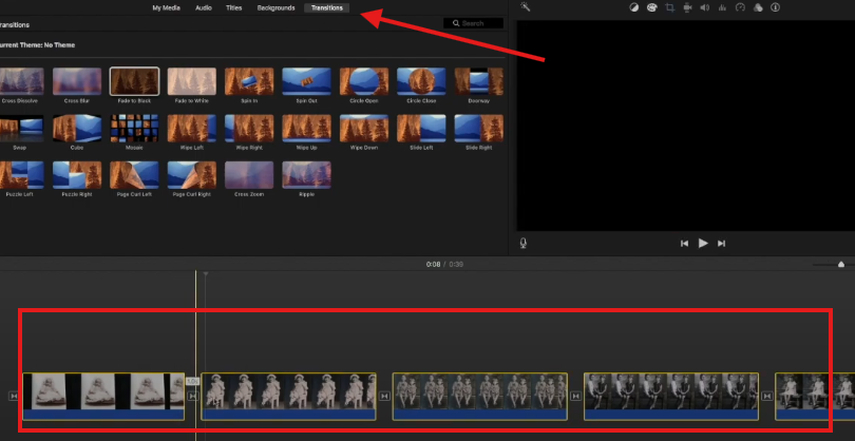Apply auto enhance with the magic wand
This screenshot has height=441, width=855.
[525, 7]
